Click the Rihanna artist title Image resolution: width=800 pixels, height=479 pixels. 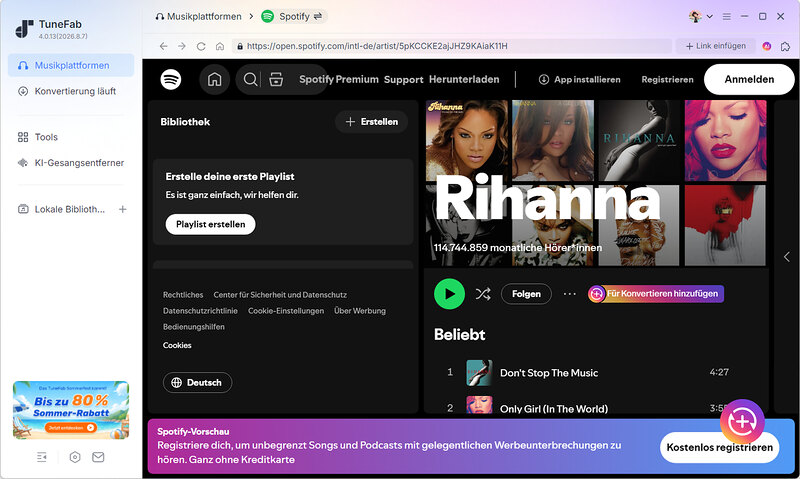(x=547, y=199)
